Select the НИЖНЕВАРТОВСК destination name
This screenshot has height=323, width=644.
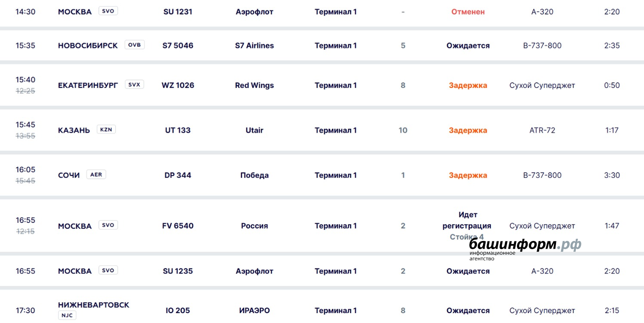point(94,305)
